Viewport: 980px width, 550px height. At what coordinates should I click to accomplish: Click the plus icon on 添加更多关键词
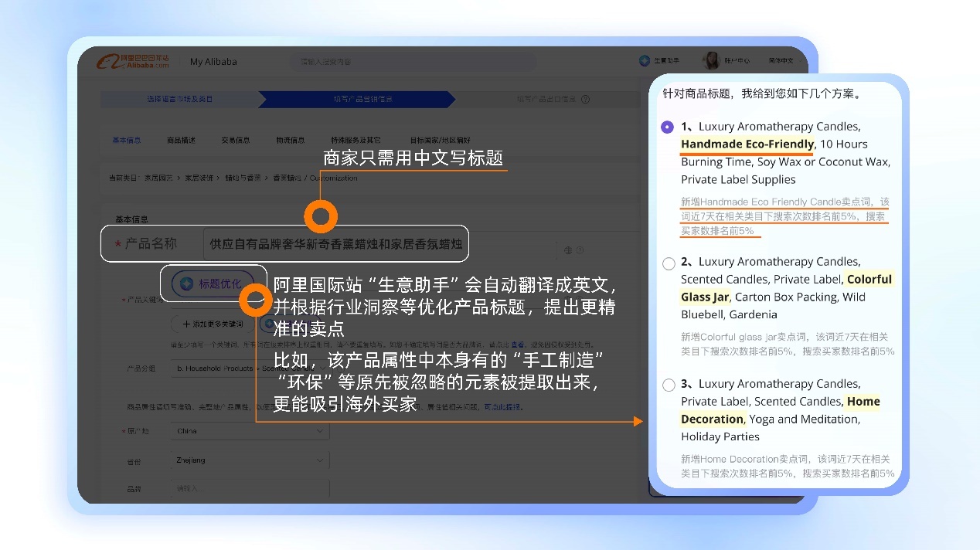(186, 324)
